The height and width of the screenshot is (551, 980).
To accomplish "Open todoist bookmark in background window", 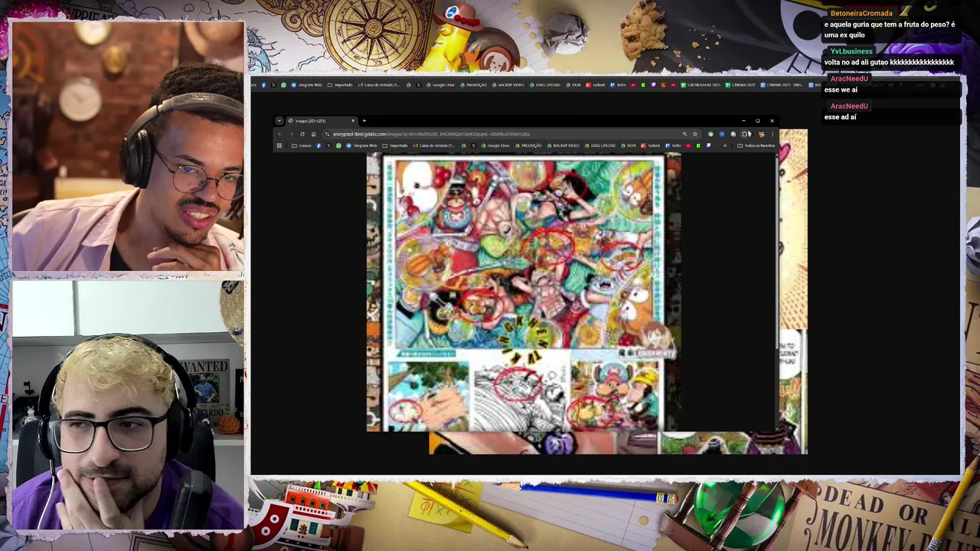I will 596,85.
